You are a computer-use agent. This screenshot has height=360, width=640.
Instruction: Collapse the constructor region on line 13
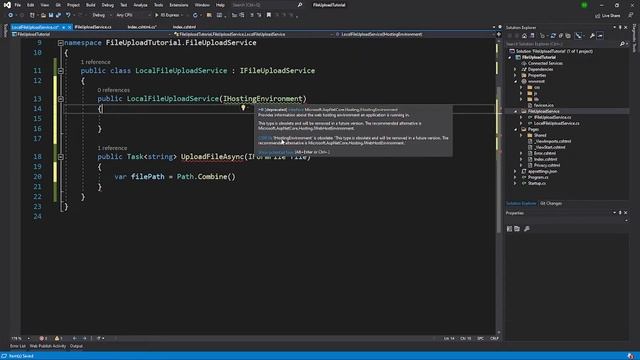click(x=60, y=99)
